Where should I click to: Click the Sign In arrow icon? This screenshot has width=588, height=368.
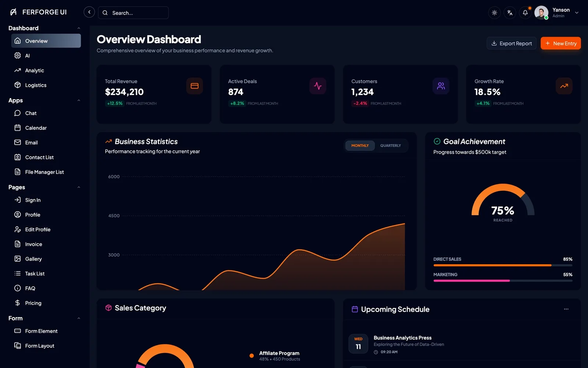[x=17, y=200]
